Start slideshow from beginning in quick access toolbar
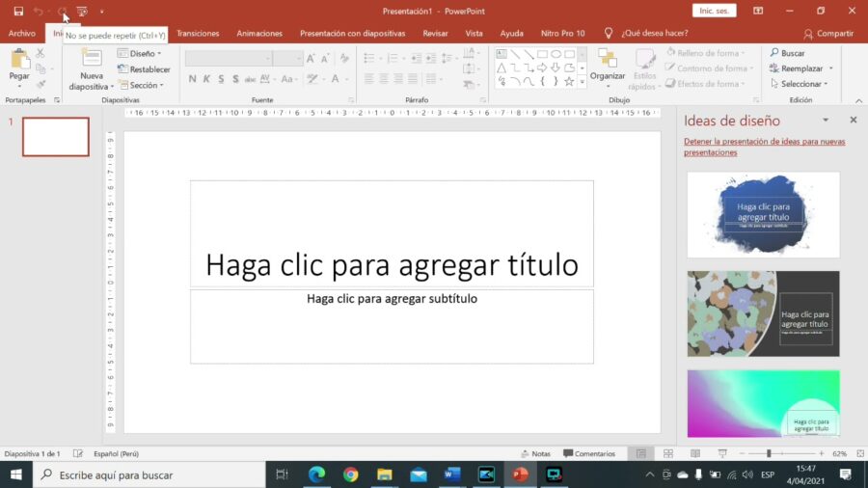 (82, 11)
